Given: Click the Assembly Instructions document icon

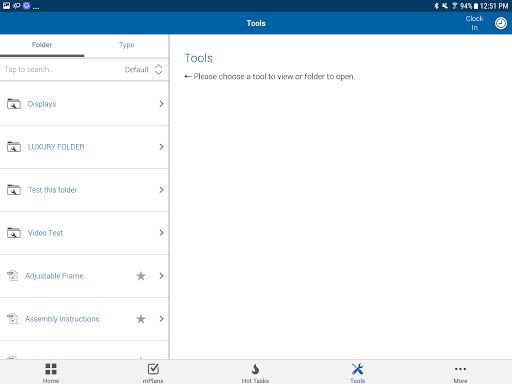Looking at the screenshot, I should point(12,319).
